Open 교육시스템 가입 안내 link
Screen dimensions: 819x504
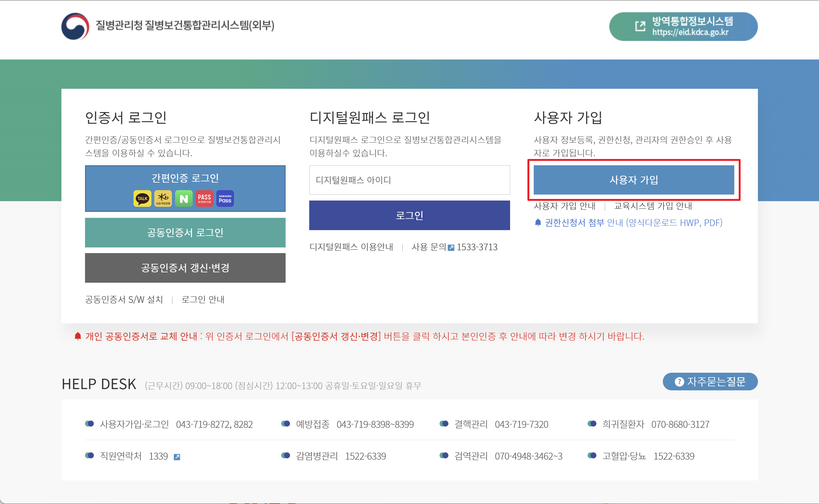tap(653, 206)
